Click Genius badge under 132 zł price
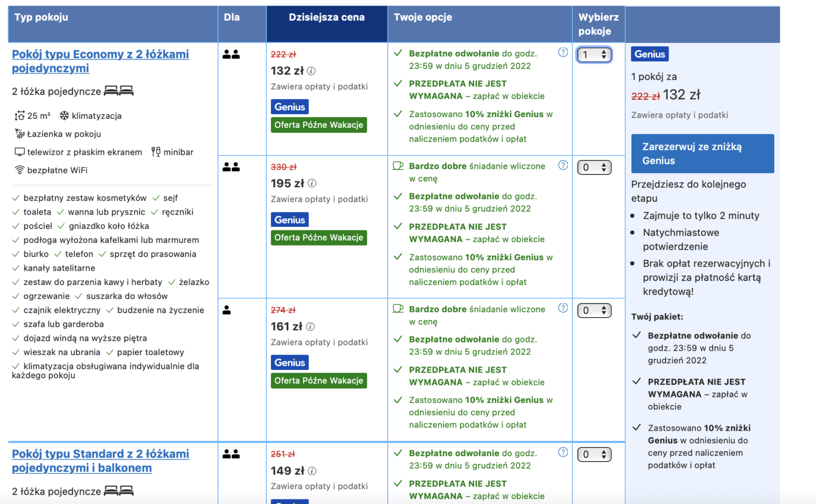 [290, 107]
